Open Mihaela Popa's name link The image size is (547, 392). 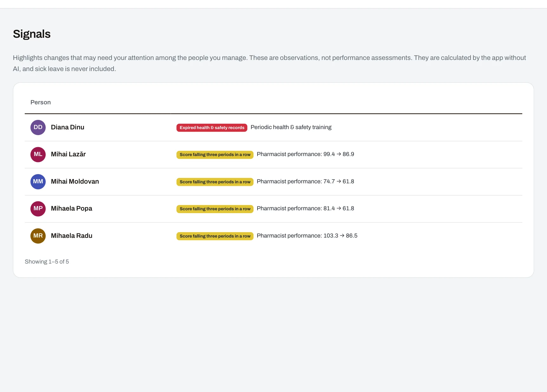click(71, 208)
